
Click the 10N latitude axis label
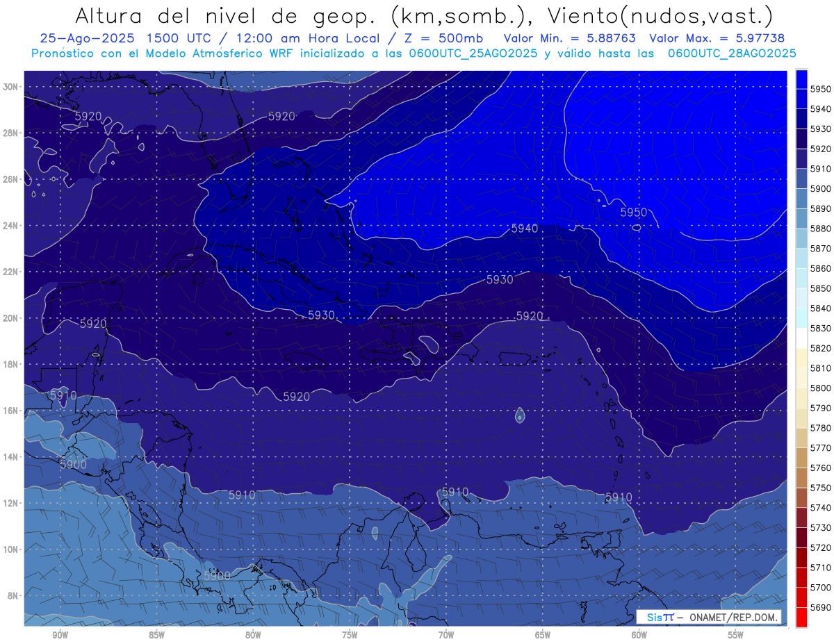(x=10, y=550)
